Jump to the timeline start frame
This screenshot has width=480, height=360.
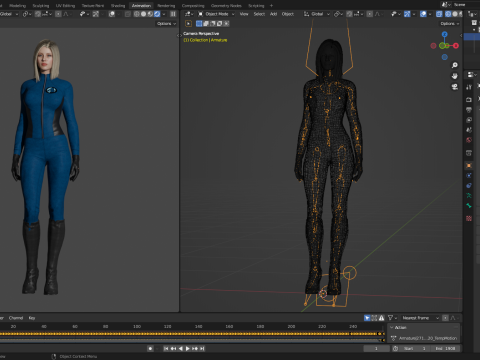tap(166, 349)
